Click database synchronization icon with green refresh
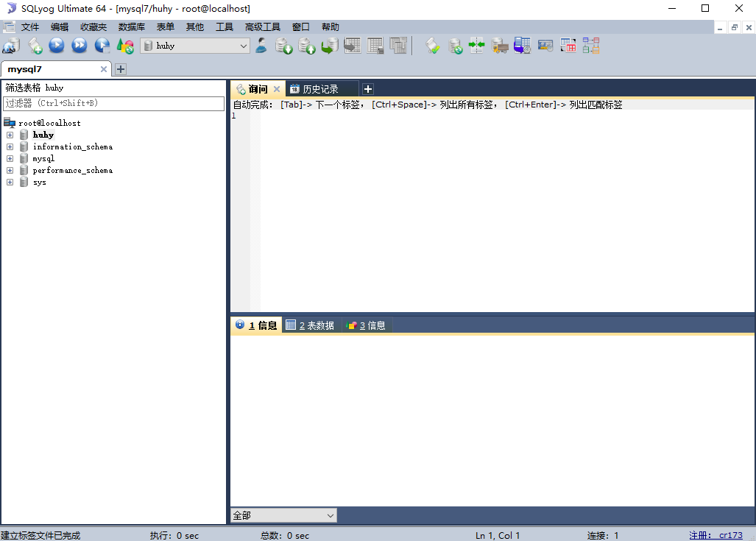 (455, 46)
